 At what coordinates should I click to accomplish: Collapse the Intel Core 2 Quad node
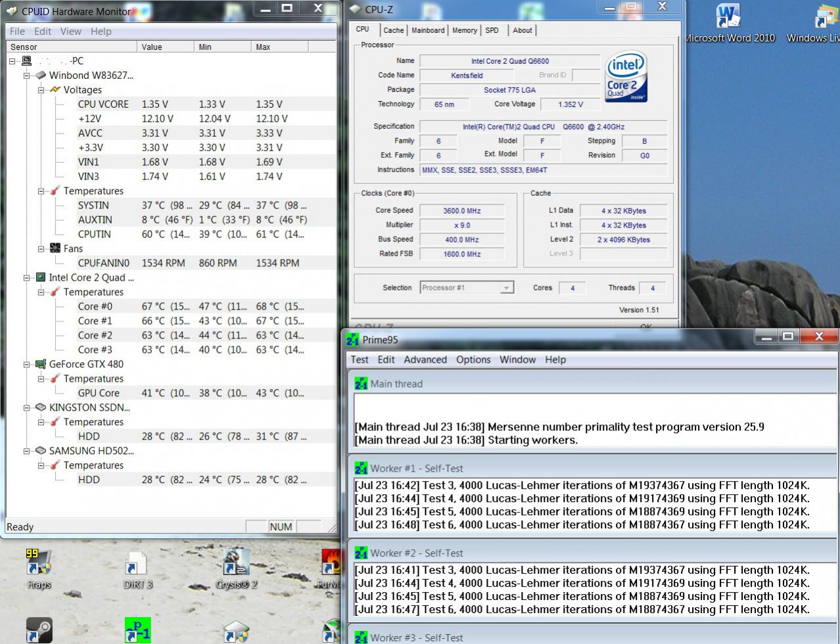[x=27, y=278]
